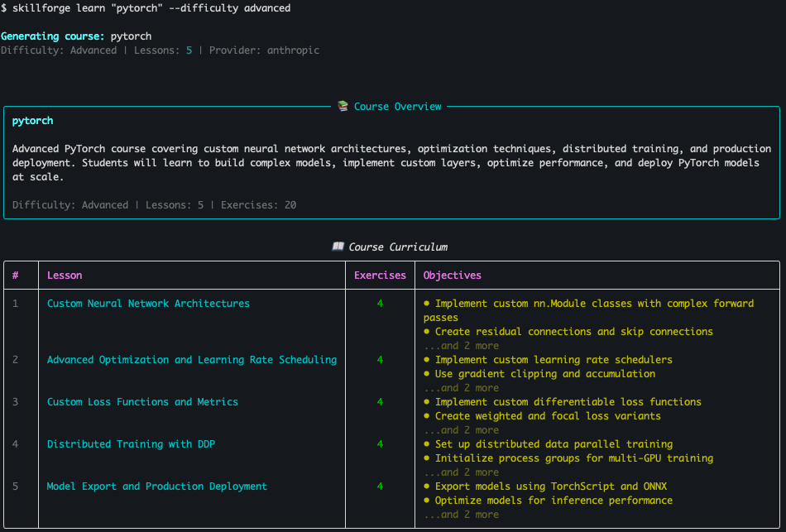The width and height of the screenshot is (786, 532).
Task: Click the 'Provider: anthropic' text
Action: click(x=264, y=50)
